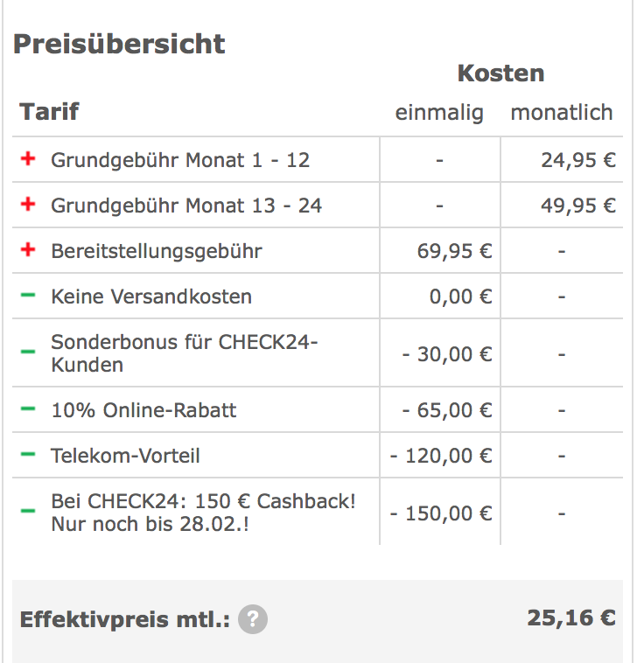Image resolution: width=644 pixels, height=663 pixels.
Task: Click red plus icon beside Bereitstellungsgebühr
Action: point(28,249)
